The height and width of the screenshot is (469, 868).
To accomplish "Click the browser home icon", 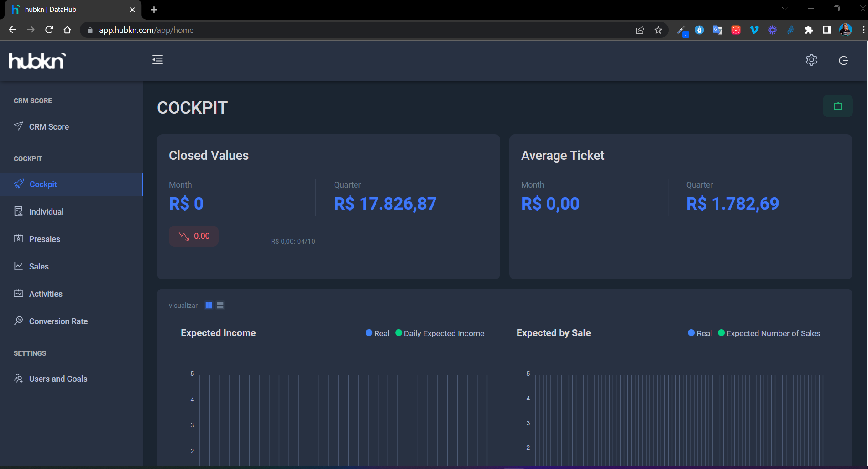I will (68, 30).
